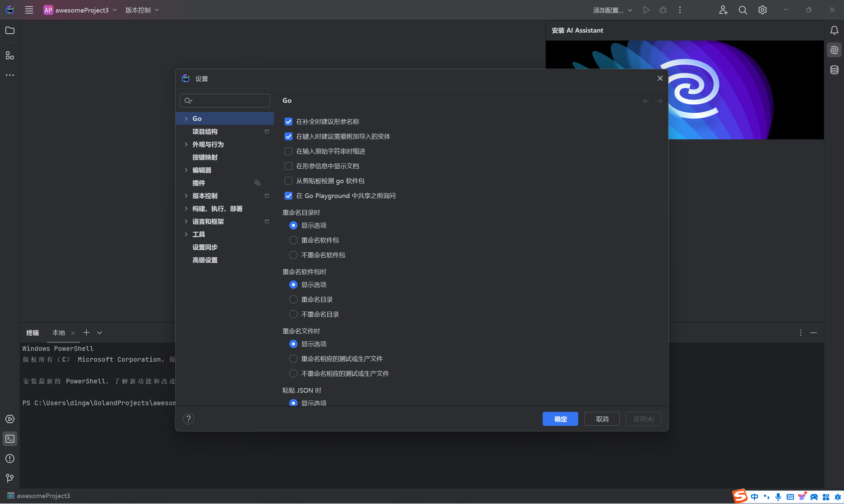Open the Database tool window icon

834,70
